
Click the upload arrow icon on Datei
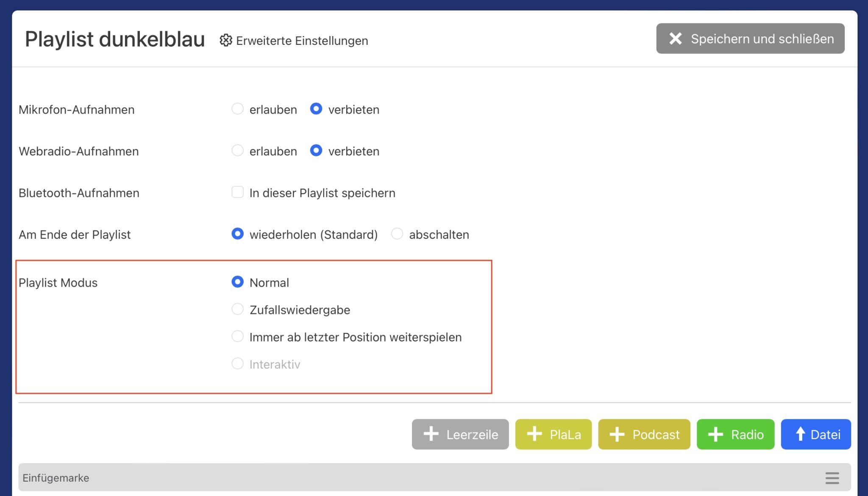click(800, 434)
